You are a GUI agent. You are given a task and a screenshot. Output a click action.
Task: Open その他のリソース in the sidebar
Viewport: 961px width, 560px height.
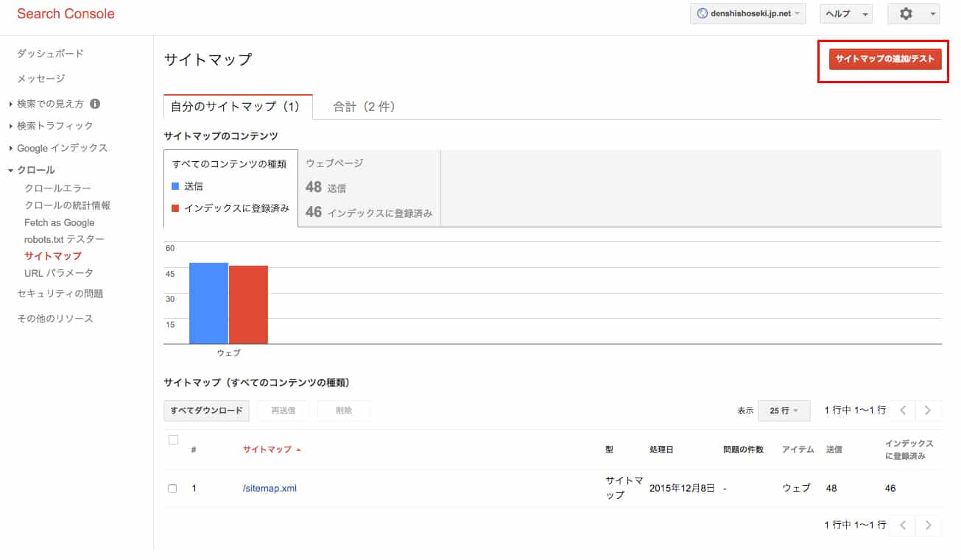55,319
